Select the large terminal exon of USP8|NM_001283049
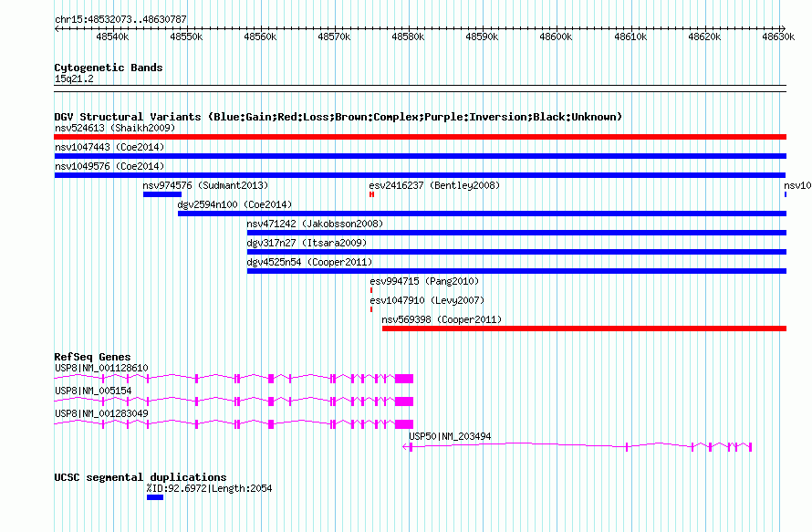Viewport: 812px width, 532px height. coord(404,424)
